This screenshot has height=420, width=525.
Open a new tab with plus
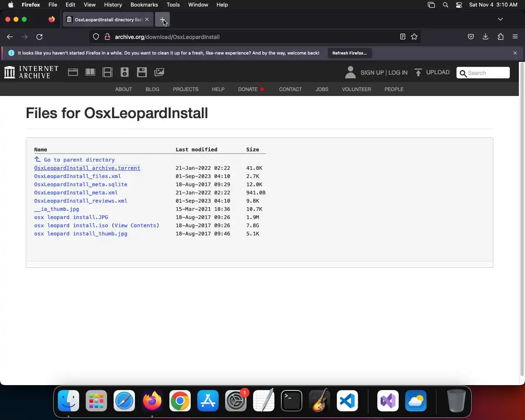click(x=162, y=19)
